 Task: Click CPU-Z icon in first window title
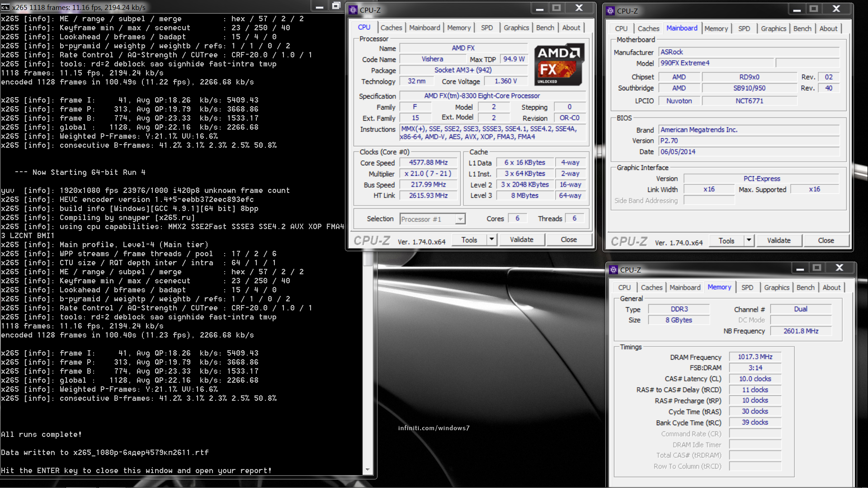tap(354, 10)
